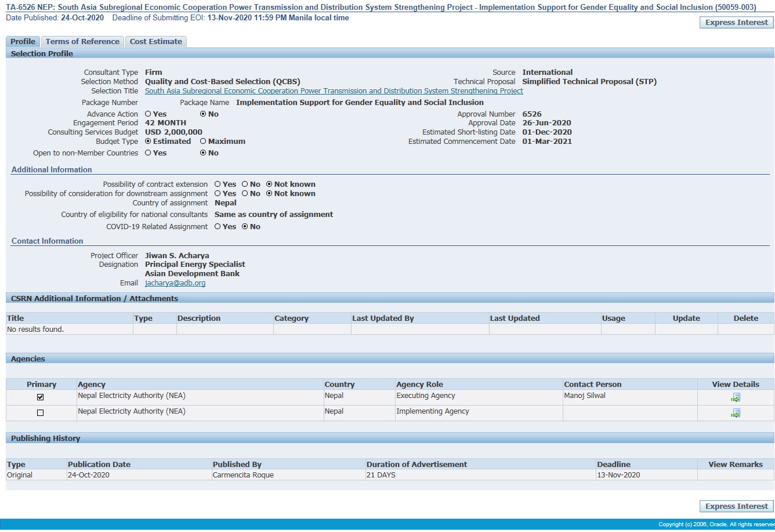
Task: Click the Jiwan S. Acharya project officer name
Action: tap(177, 256)
